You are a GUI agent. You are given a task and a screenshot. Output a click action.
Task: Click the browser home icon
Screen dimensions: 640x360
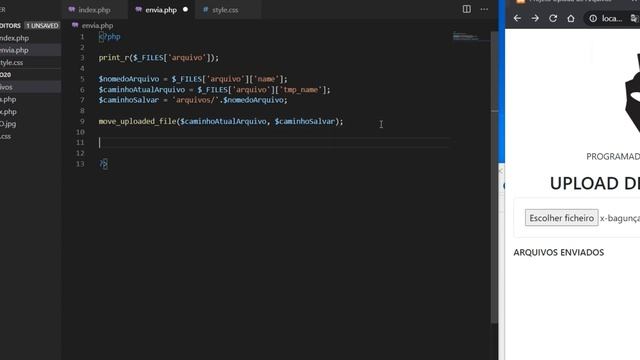click(x=571, y=18)
